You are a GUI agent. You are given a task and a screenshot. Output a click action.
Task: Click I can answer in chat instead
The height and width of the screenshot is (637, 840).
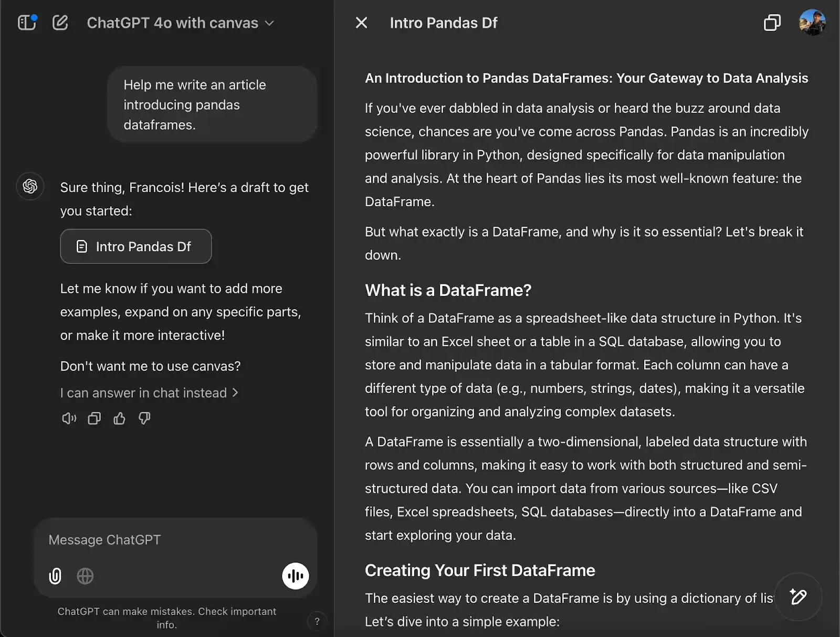click(149, 393)
